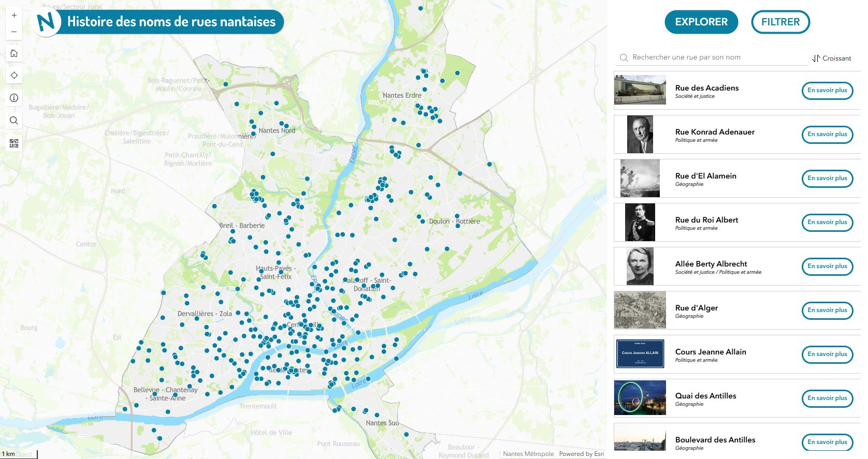Click the Dervallières - Zola district label
868x459 pixels.
(x=205, y=314)
